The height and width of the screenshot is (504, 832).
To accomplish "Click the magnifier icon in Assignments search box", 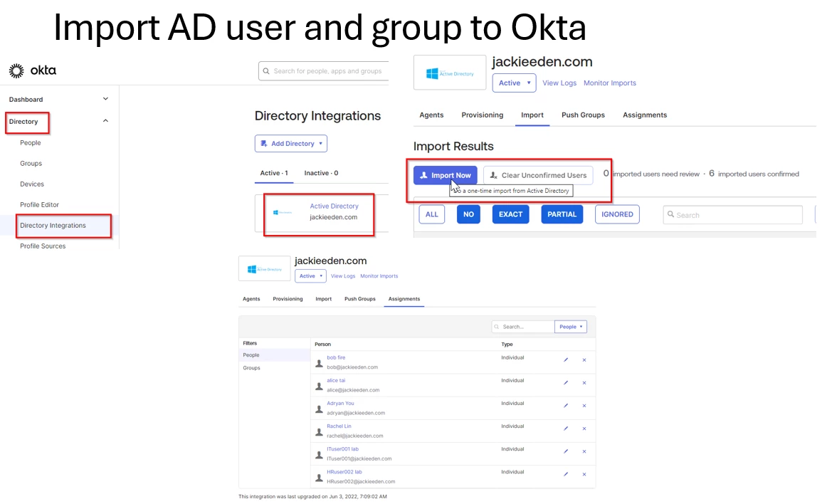I will pyautogui.click(x=497, y=327).
